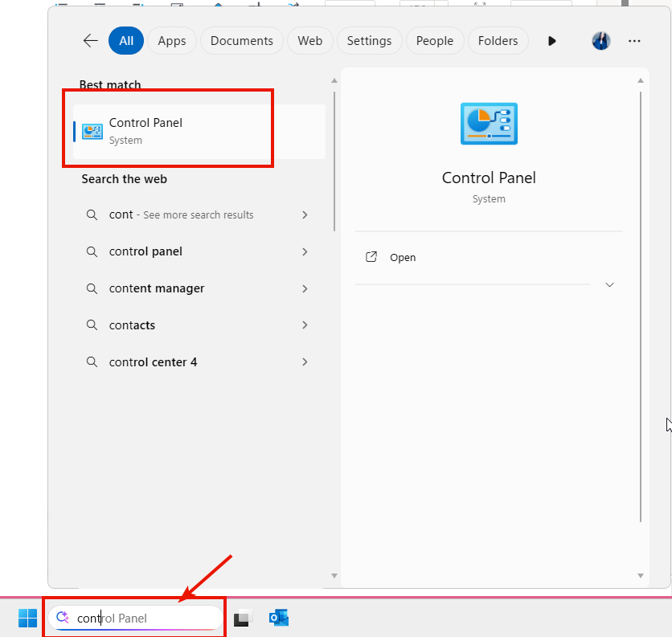Open the Control Panel best match result
The image size is (672, 637).
[199, 132]
